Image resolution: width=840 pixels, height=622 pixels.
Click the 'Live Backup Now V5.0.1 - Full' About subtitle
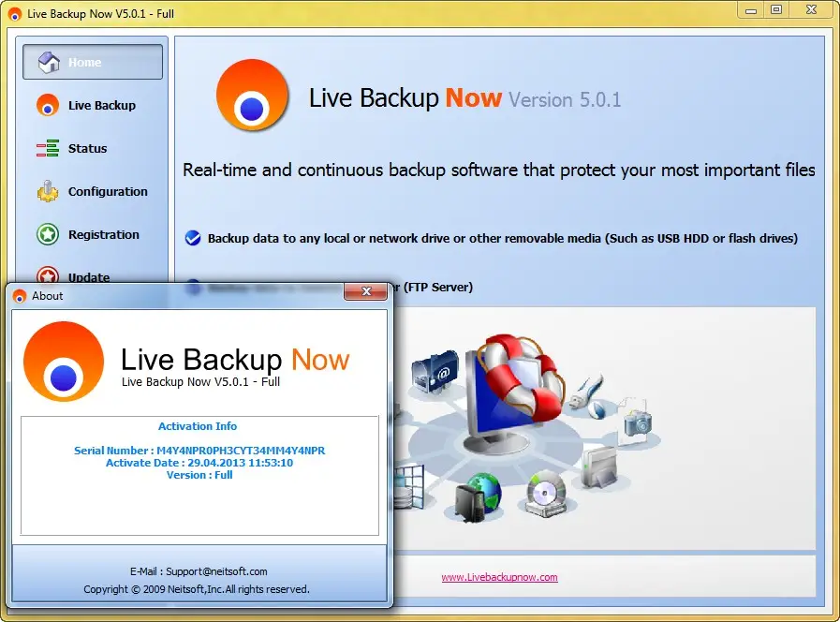pos(201,382)
